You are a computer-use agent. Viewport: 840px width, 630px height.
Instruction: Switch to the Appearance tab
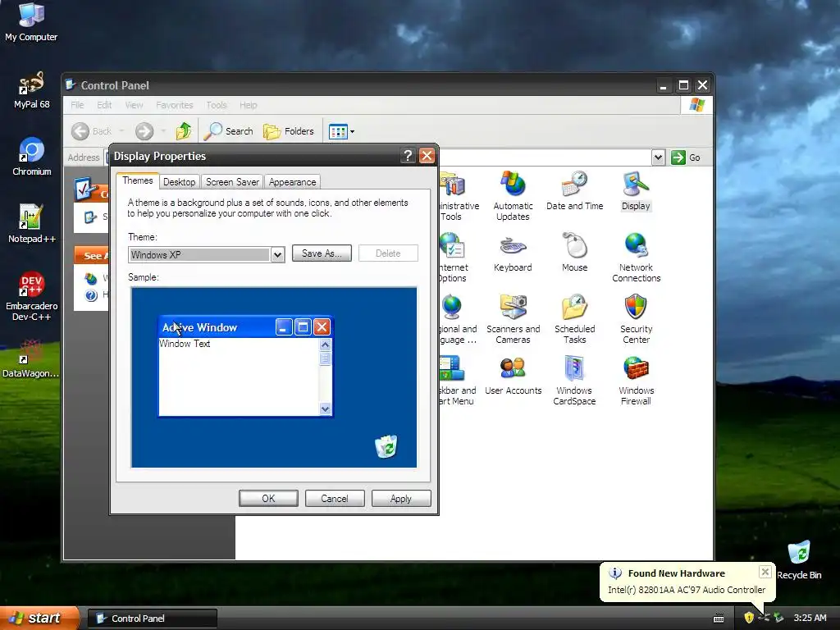[x=292, y=182]
